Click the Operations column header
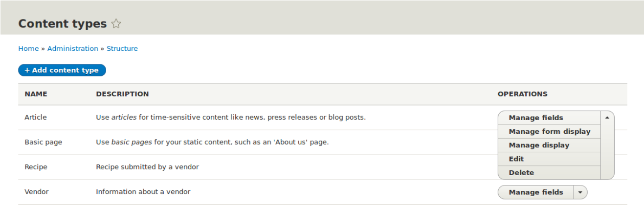The width and height of the screenshot is (644, 206). tap(522, 94)
